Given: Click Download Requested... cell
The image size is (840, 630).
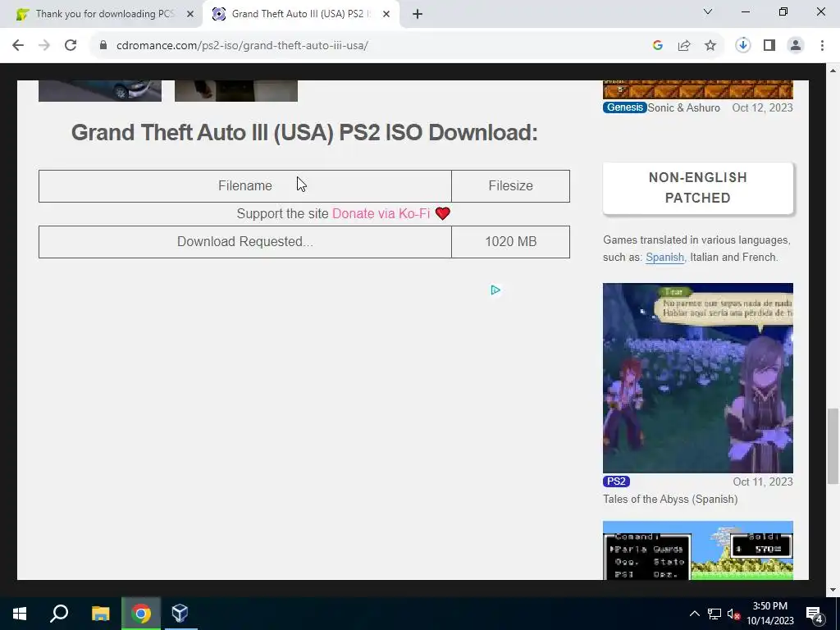Looking at the screenshot, I should pos(245,242).
